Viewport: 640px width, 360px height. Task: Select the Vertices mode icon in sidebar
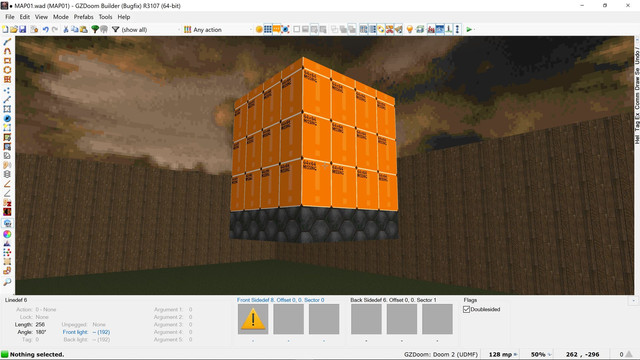tap(7, 90)
